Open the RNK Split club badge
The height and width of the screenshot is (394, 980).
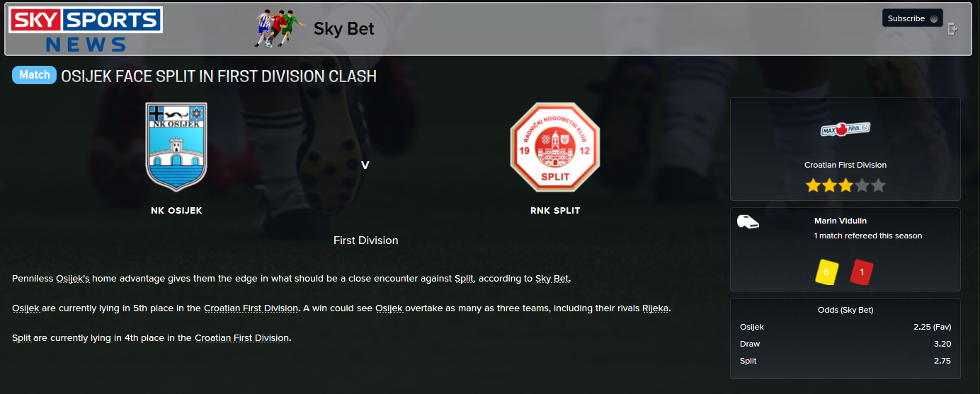coord(555,146)
